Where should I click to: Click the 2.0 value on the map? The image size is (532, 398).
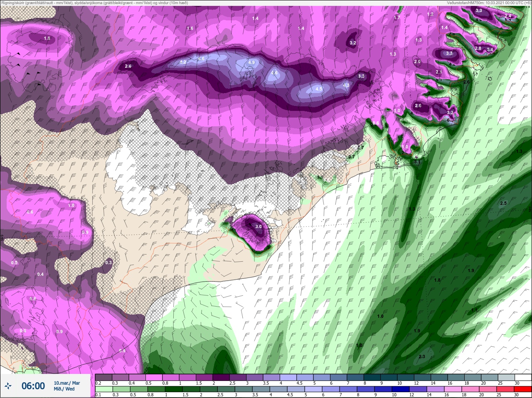pos(417,61)
